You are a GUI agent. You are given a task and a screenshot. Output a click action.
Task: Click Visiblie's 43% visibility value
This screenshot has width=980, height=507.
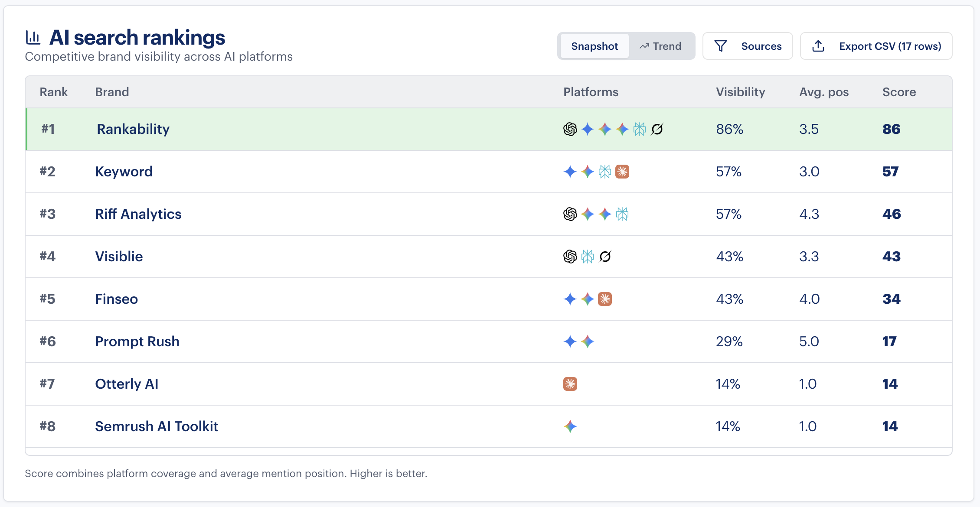(x=730, y=257)
